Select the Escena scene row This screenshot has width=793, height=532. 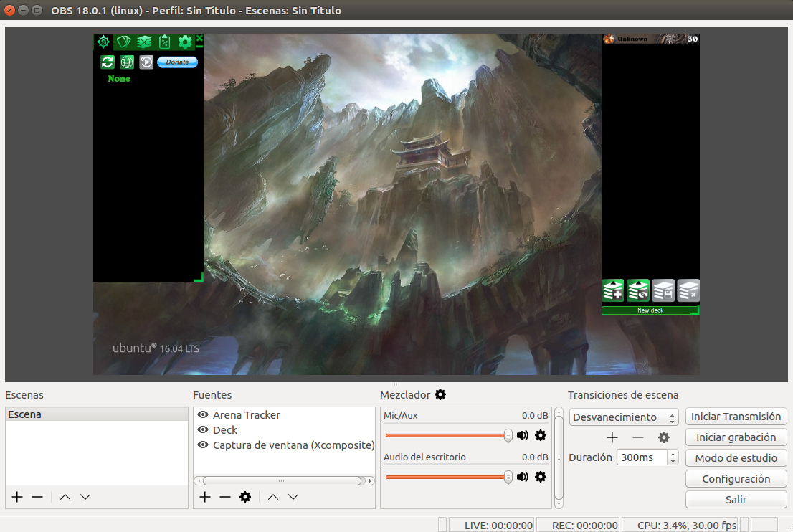tap(97, 414)
